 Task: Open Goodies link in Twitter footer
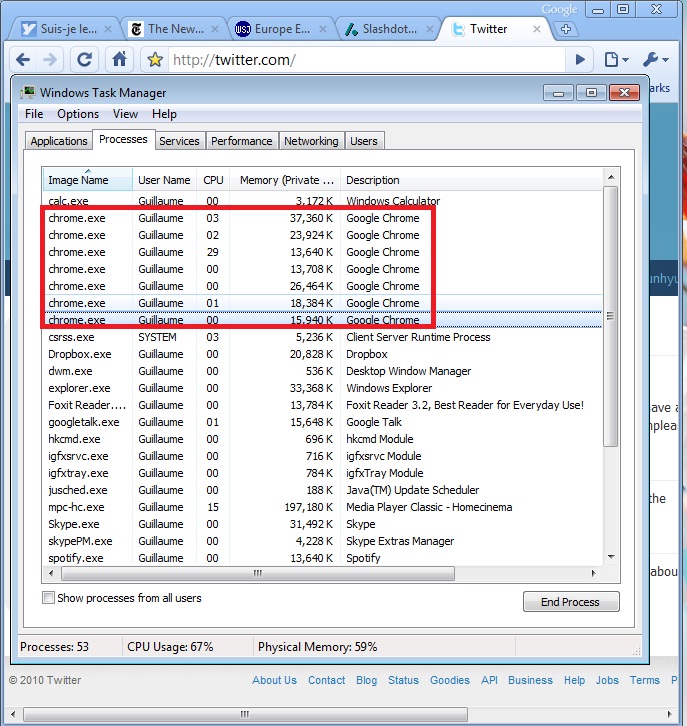pyautogui.click(x=450, y=680)
